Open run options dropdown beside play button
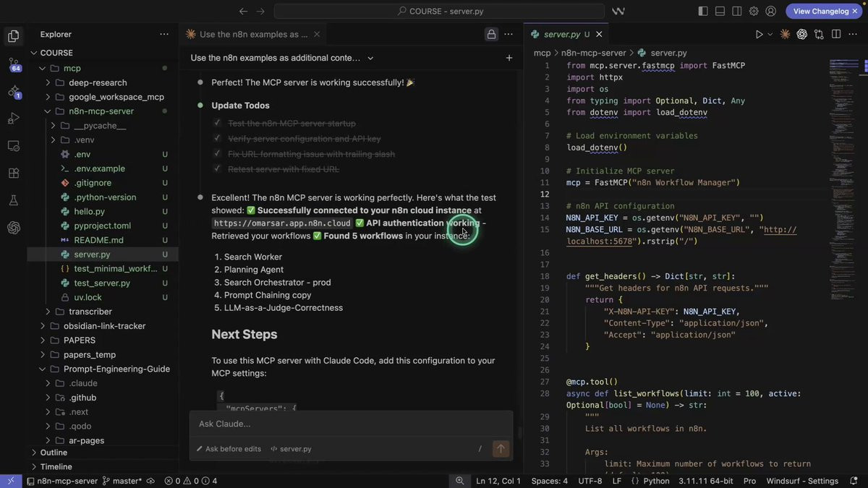This screenshot has width=868, height=488. [x=770, y=34]
